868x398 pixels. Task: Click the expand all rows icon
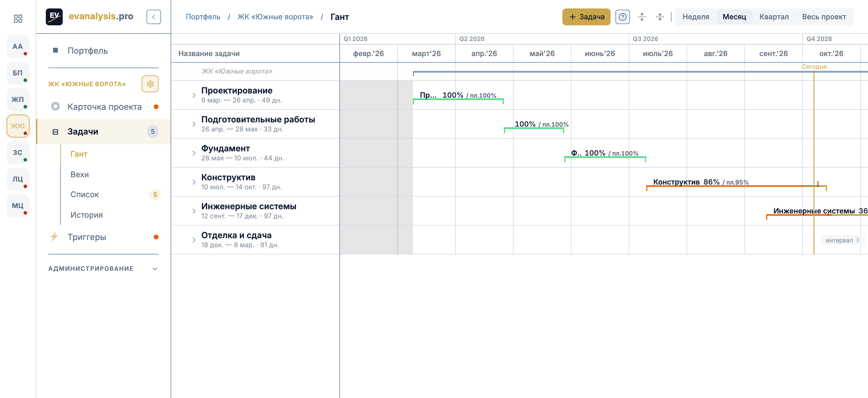pyautogui.click(x=642, y=17)
